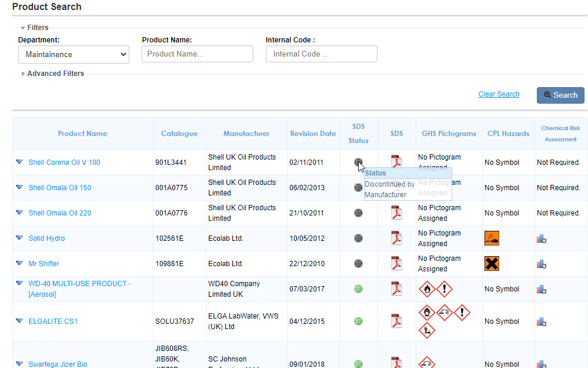Click SDS status dot for Shell Omala Oil 150
The image size is (588, 368).
(358, 187)
